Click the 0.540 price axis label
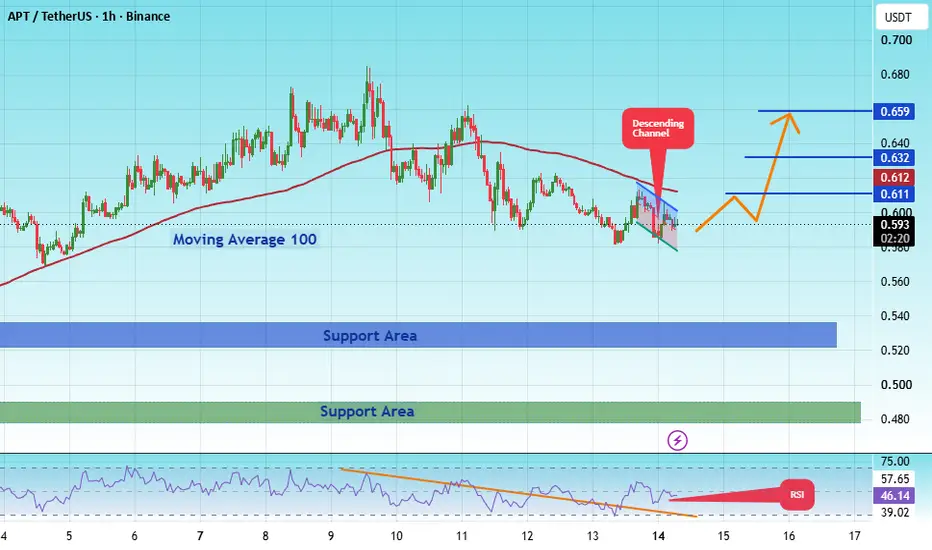Image resolution: width=932 pixels, height=550 pixels. [895, 316]
